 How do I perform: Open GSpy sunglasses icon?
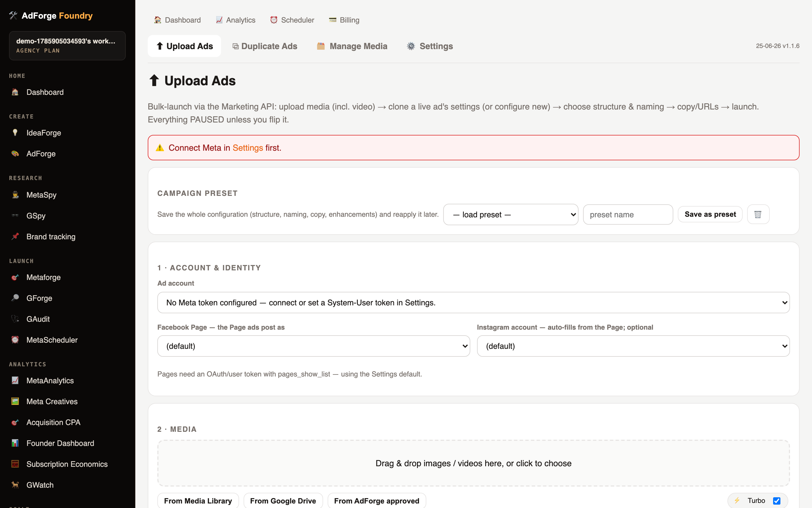tap(15, 216)
